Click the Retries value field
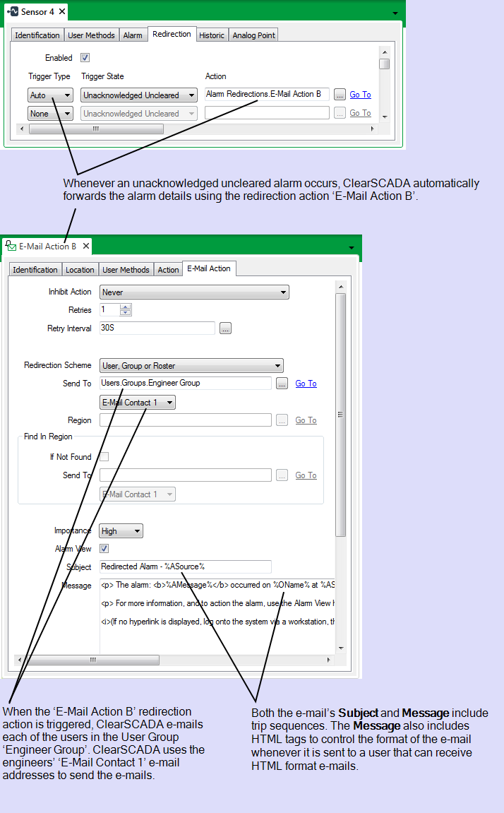The height and width of the screenshot is (813, 504). coord(109,310)
